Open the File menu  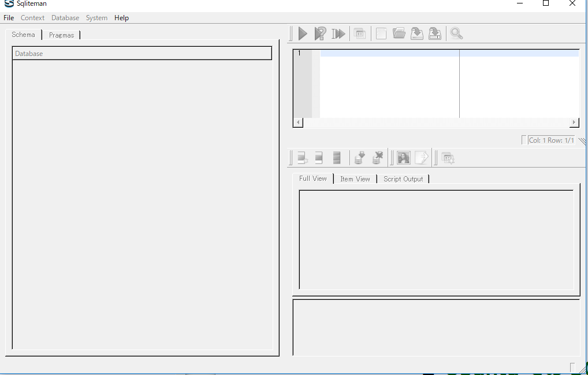(9, 18)
